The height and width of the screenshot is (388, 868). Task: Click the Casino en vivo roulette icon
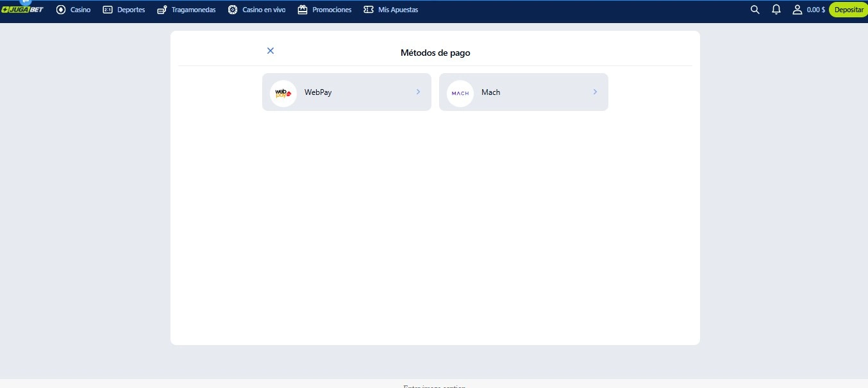point(233,10)
